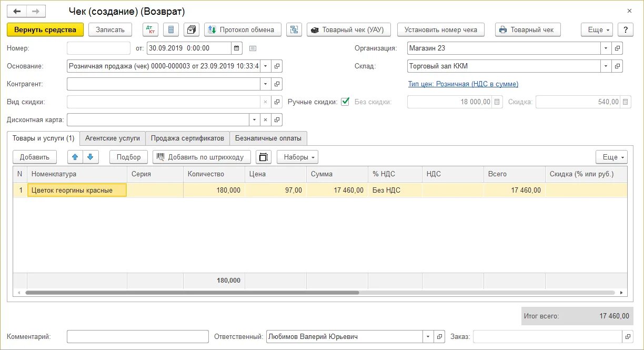Image resolution: width=644 pixels, height=350 pixels.
Task: Expand the Основание dropdown
Action: pyautogui.click(x=265, y=66)
